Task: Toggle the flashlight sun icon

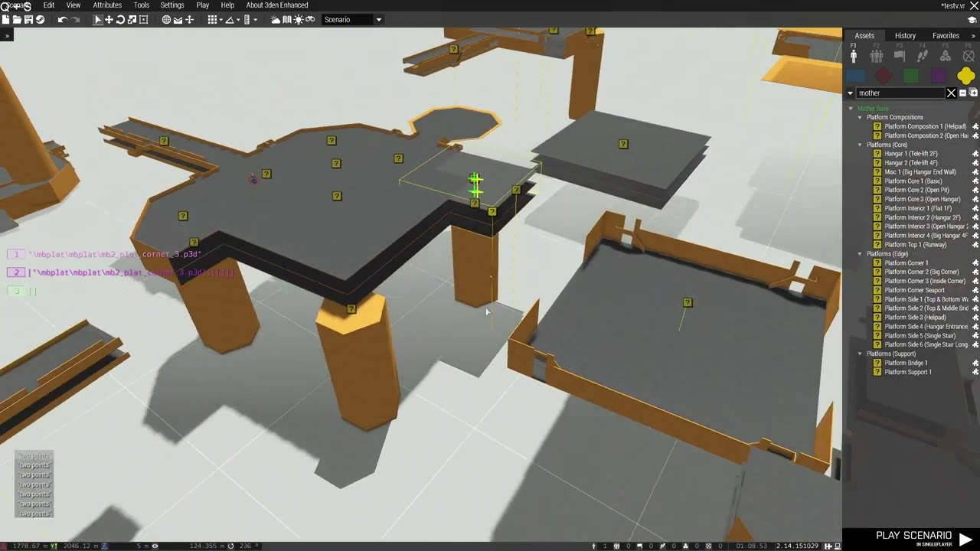Action: pos(299,20)
